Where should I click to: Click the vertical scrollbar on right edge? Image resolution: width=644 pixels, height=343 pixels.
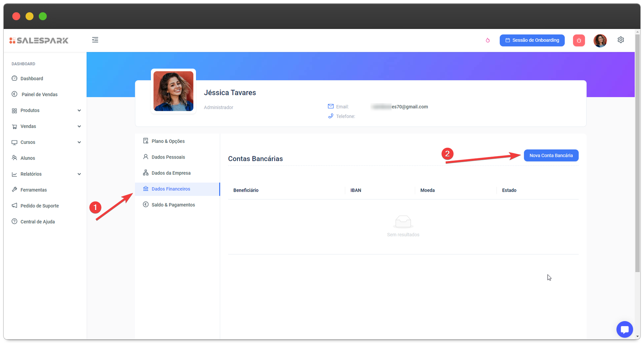coord(637,153)
